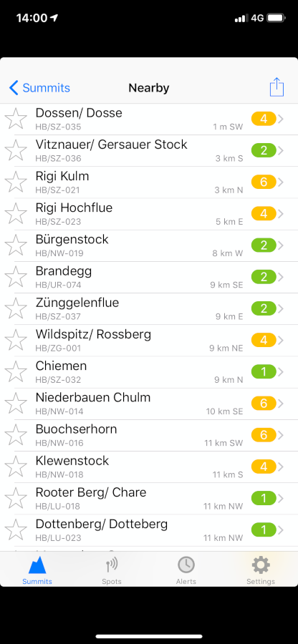Open Settings gear tab
This screenshot has width=298, height=644.
[x=261, y=570]
